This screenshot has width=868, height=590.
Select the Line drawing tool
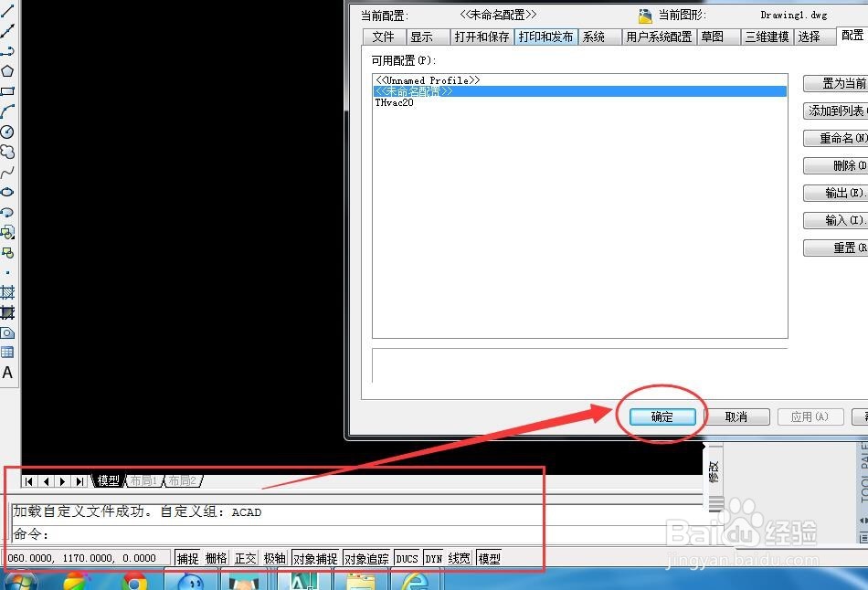point(7,10)
